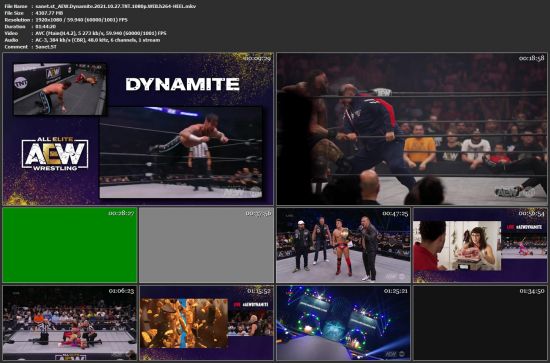Click the file size value 4307.77 MB
Screen dimensions: 550x363
(x=49, y=13)
